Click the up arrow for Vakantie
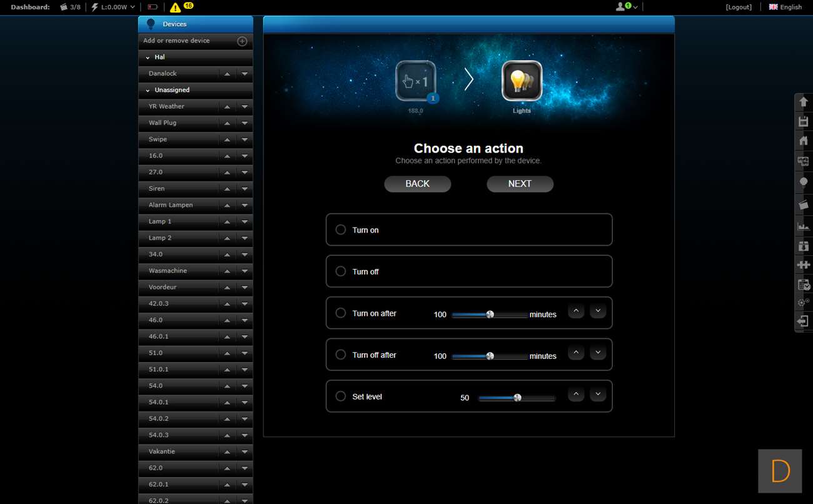The image size is (813, 504). [x=227, y=452]
